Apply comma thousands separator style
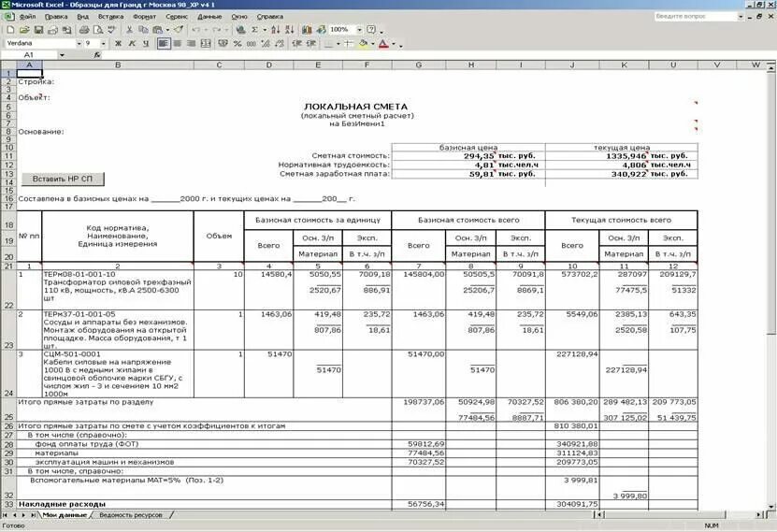Viewport: 777px width, 532px height. pos(252,44)
